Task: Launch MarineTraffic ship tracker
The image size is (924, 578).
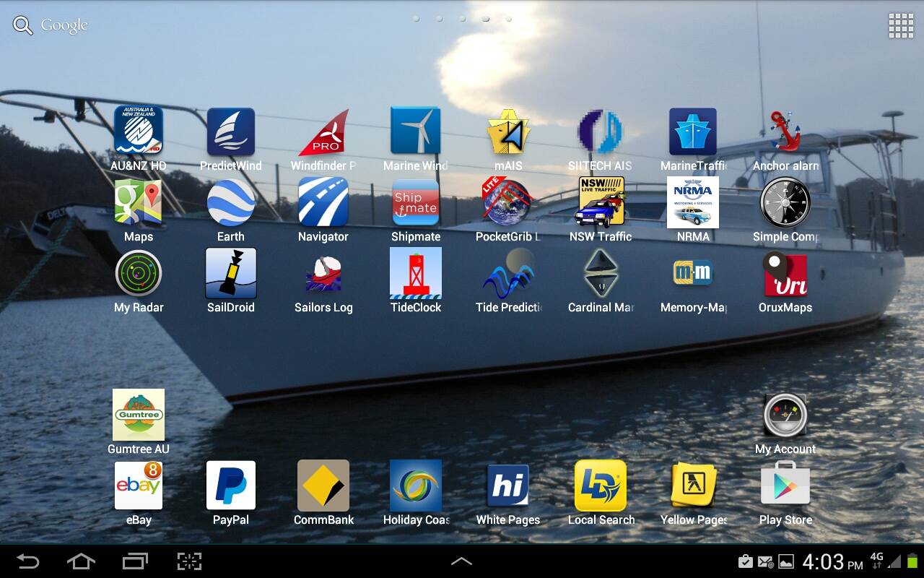Action: click(692, 132)
